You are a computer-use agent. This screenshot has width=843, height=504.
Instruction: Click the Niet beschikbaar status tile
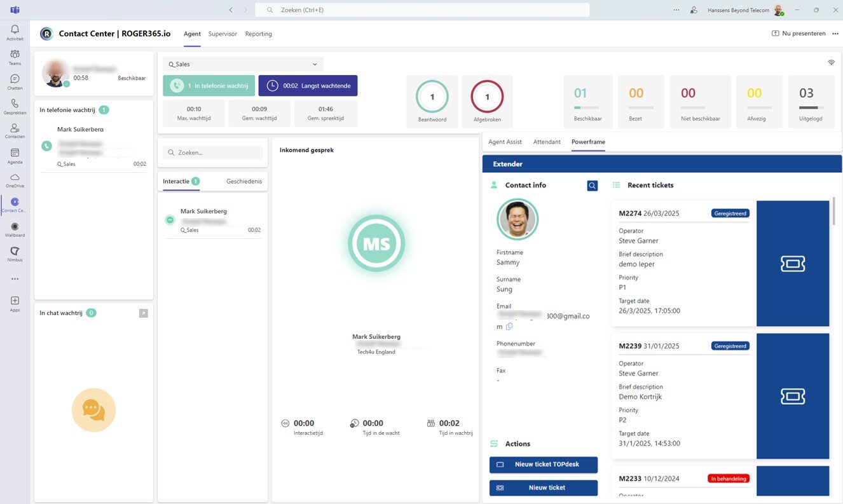click(700, 102)
